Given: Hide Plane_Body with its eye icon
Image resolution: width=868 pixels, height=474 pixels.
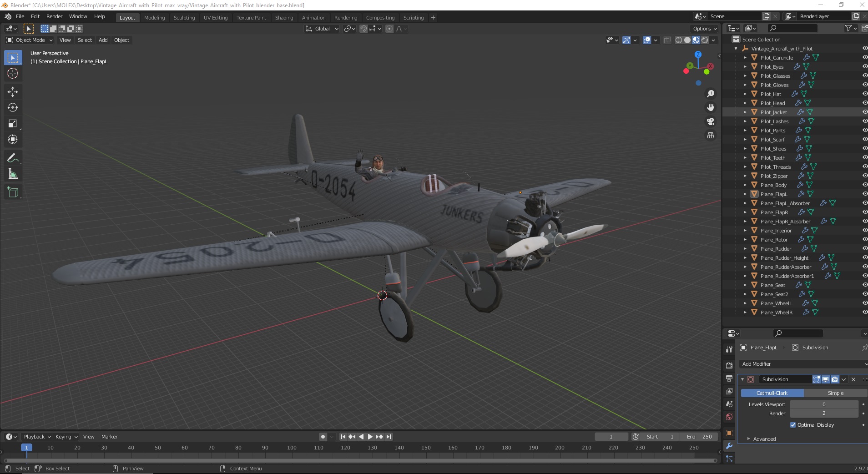Looking at the screenshot, I should pyautogui.click(x=864, y=185).
